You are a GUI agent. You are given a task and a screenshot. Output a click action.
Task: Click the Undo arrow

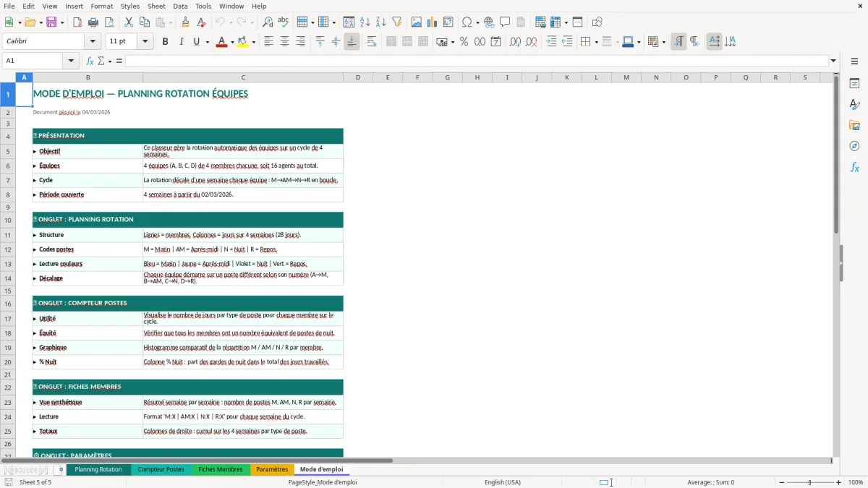[x=221, y=22]
